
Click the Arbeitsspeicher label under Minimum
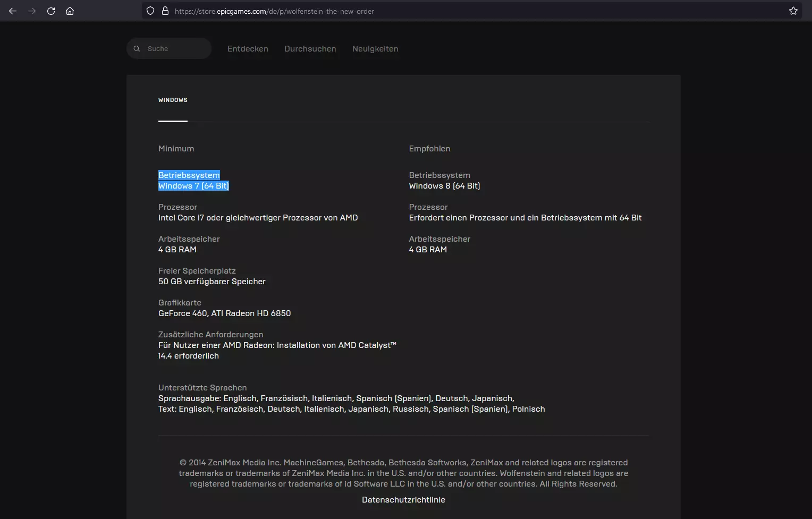pyautogui.click(x=189, y=239)
